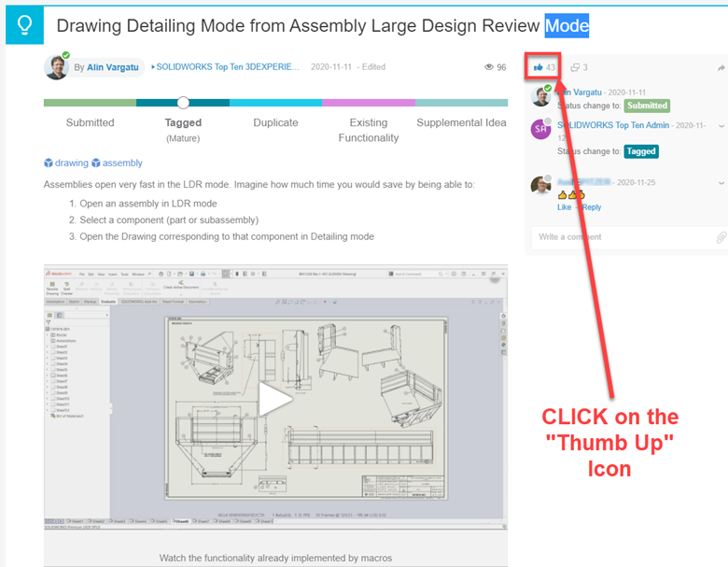Click 'Select a component (part or subassembly)' step

coord(169,220)
